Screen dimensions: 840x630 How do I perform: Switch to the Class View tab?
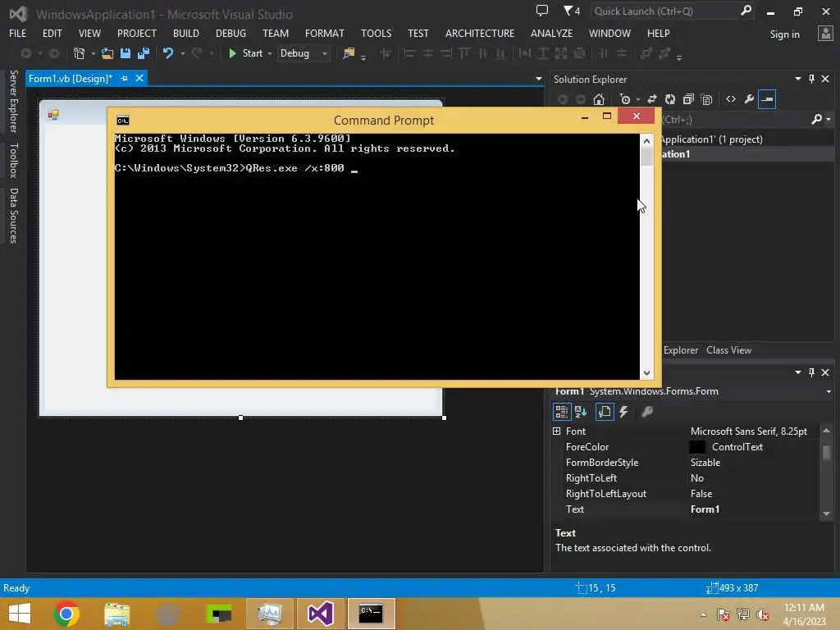click(728, 350)
